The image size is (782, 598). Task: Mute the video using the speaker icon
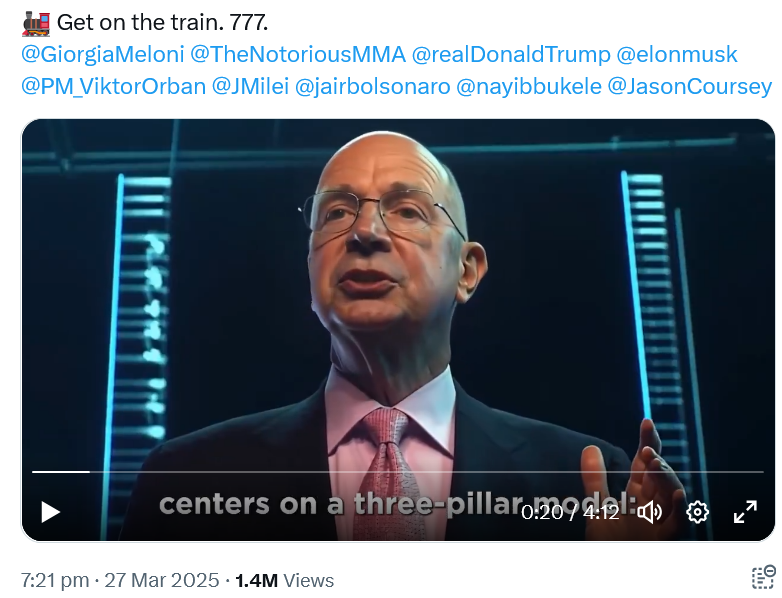(650, 512)
